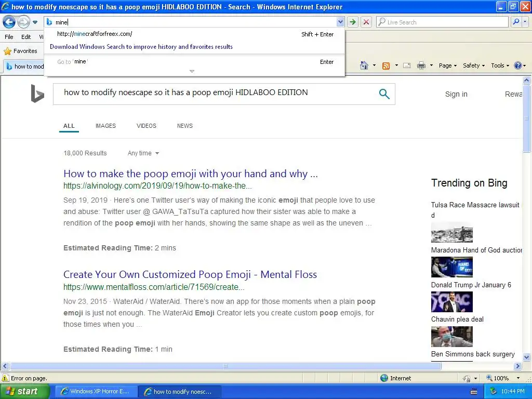Click the Print icon

click(x=421, y=65)
